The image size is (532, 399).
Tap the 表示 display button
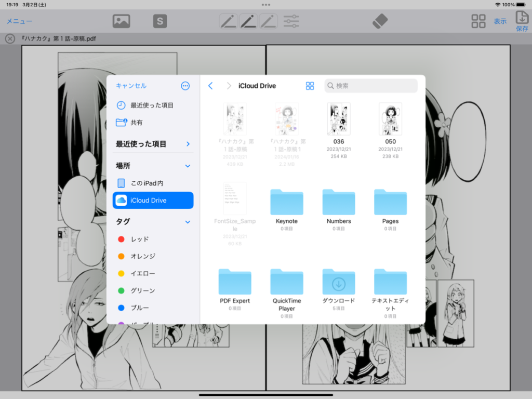coord(500,21)
